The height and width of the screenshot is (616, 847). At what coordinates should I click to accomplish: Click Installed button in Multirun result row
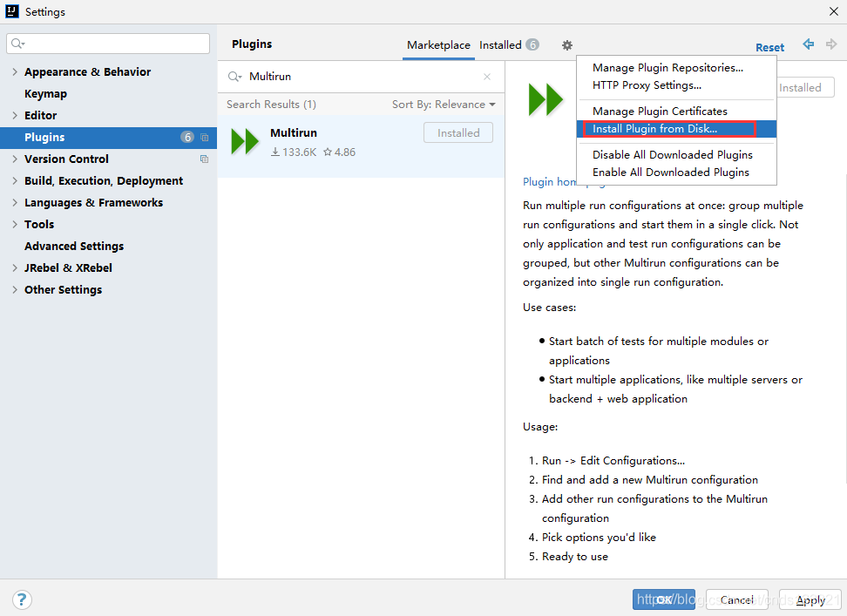click(458, 132)
